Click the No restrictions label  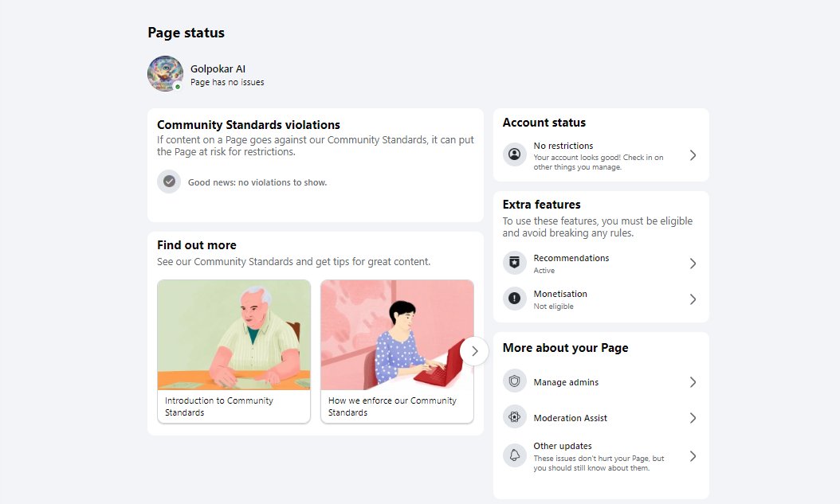(563, 146)
